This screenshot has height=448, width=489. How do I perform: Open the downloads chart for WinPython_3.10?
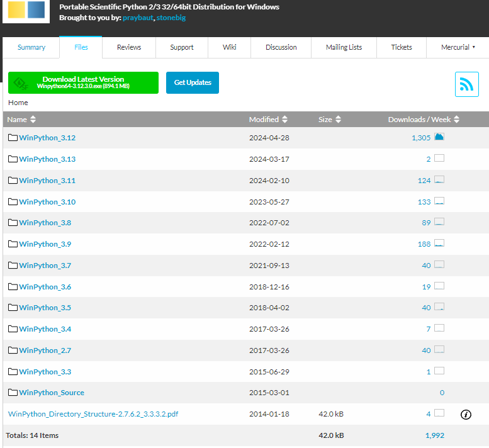coord(439,201)
